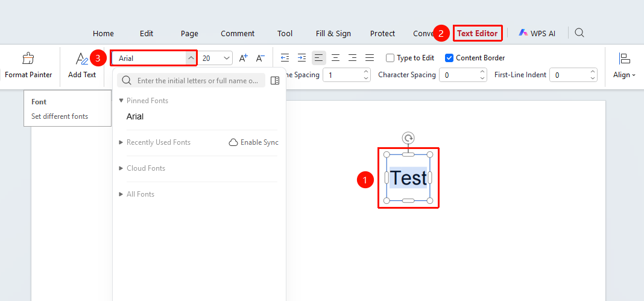
Task: Click the font search field
Action: (x=191, y=80)
